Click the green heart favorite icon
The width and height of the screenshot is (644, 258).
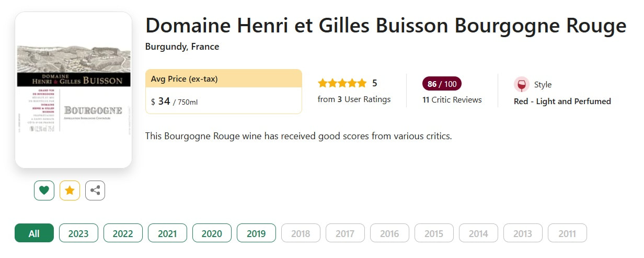(44, 190)
